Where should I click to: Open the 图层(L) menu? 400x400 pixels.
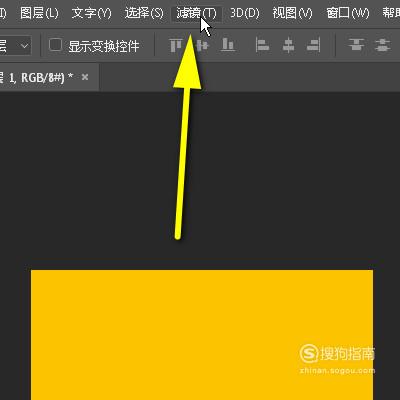(x=39, y=13)
